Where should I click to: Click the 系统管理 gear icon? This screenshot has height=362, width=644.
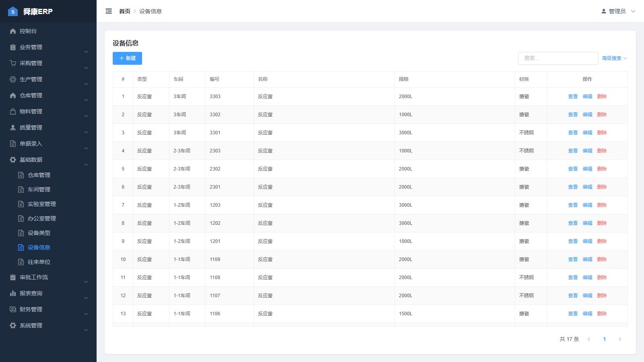coord(13,325)
